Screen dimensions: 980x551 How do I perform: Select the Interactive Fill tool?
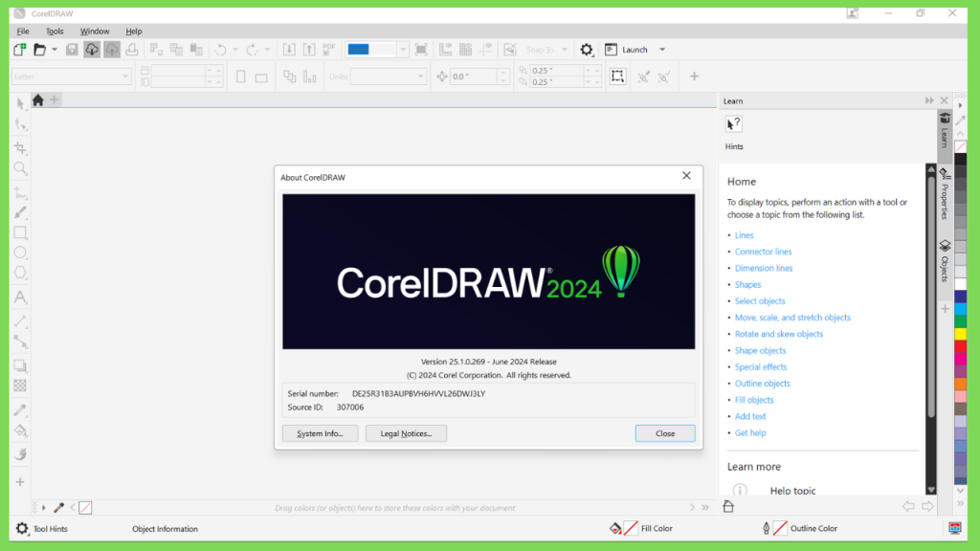click(21, 430)
